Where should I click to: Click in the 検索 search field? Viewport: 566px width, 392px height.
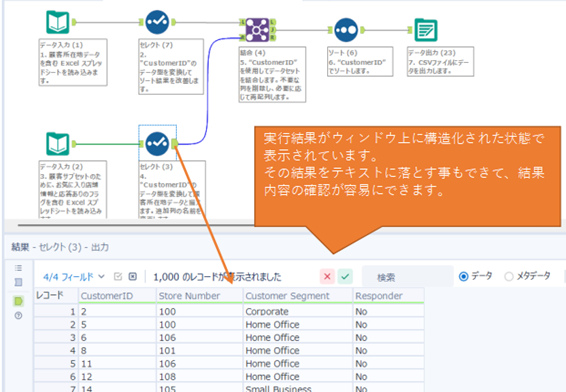pyautogui.click(x=408, y=277)
